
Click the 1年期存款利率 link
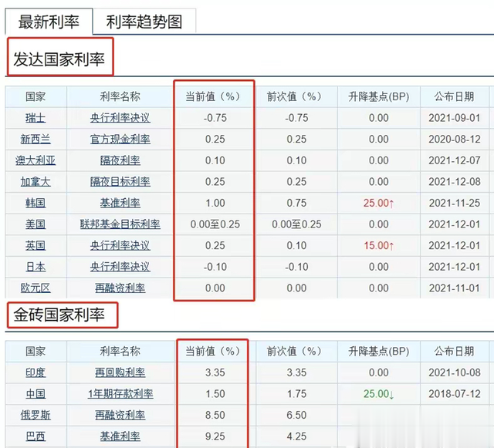tap(120, 394)
